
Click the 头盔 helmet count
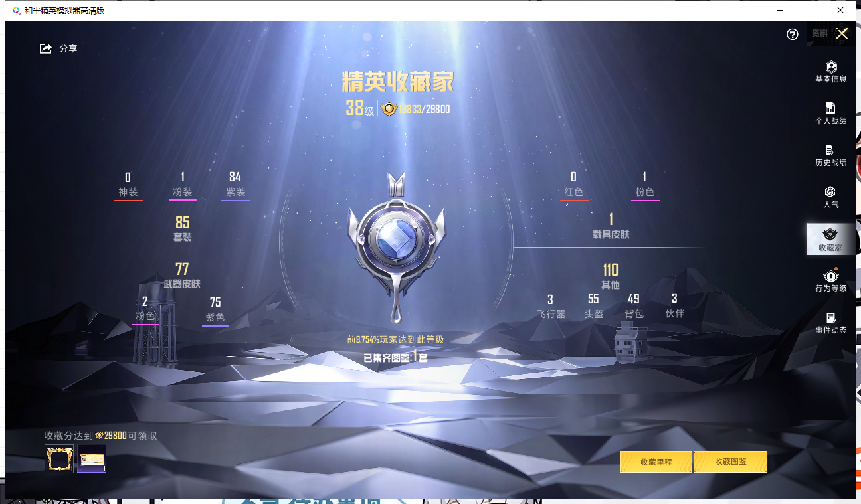coord(593,306)
